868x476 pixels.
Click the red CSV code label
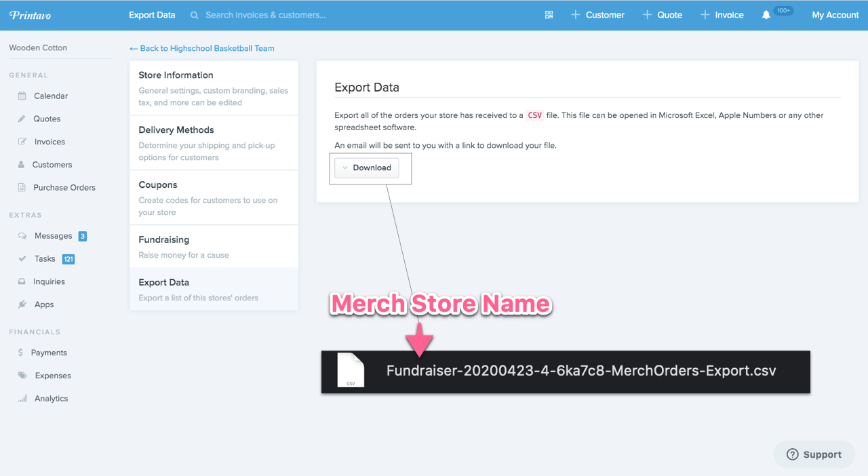(535, 115)
